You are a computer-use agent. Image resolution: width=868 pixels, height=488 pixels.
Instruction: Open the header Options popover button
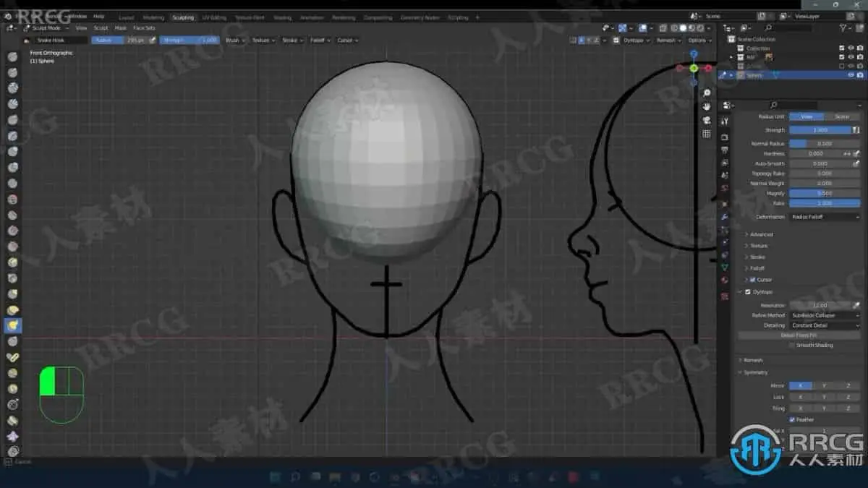point(699,40)
